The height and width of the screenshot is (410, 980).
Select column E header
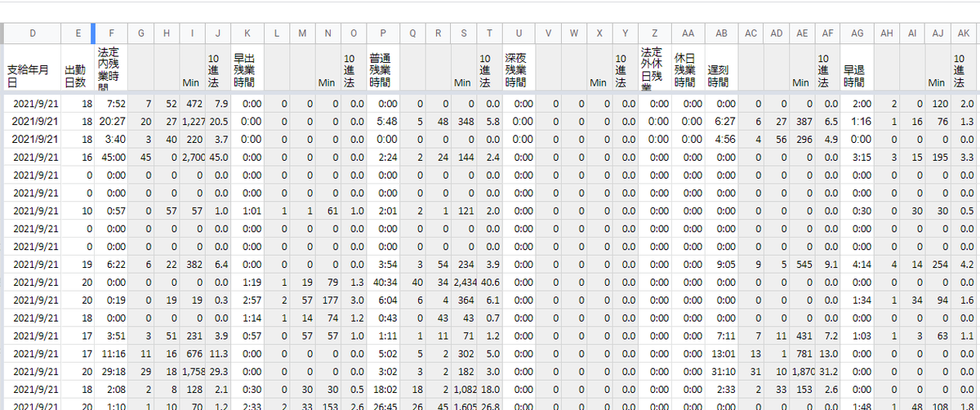pos(78,33)
